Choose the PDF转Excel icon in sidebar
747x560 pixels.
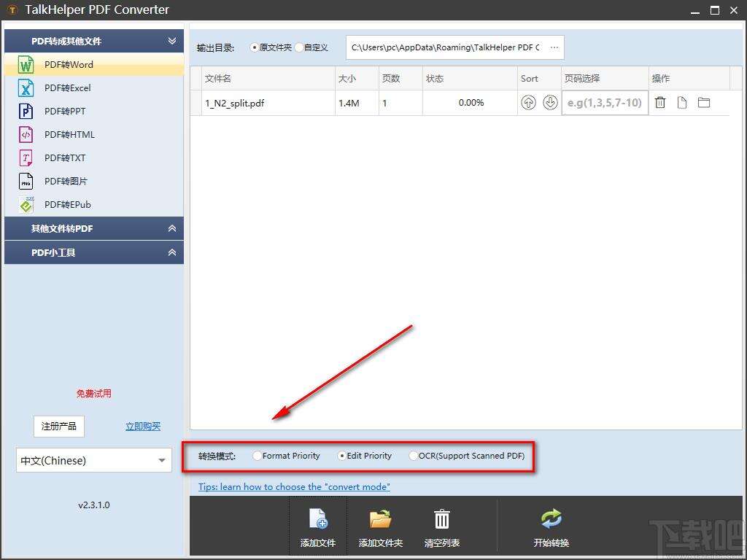(x=26, y=88)
